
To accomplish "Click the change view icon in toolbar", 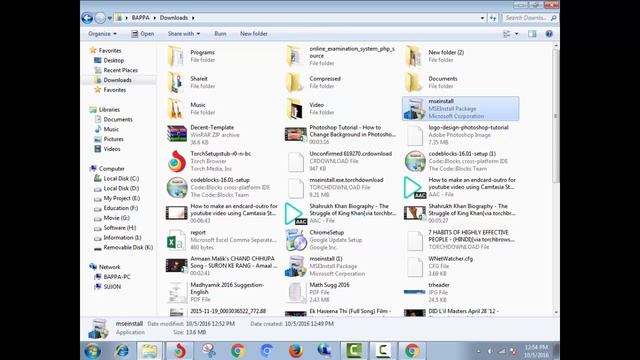I will (x=507, y=34).
